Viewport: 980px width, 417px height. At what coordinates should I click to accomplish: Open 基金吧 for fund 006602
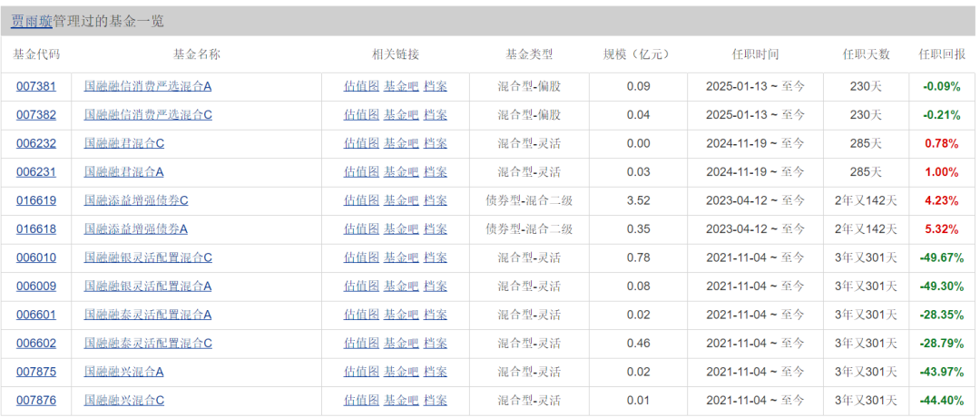click(x=401, y=344)
